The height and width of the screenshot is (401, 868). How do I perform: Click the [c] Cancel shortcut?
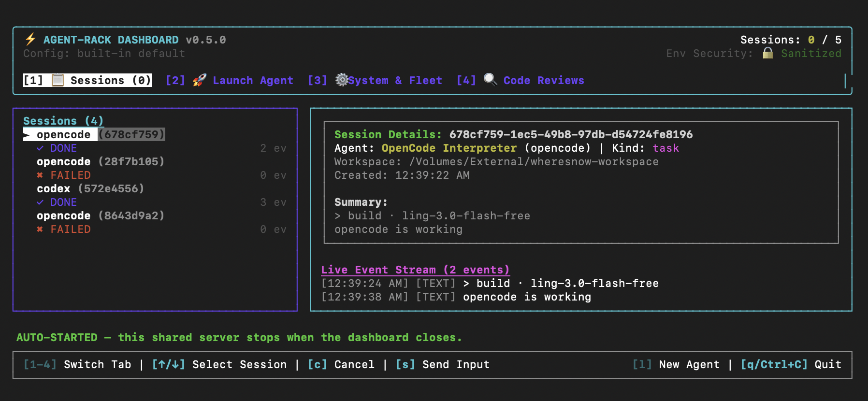coord(341,364)
